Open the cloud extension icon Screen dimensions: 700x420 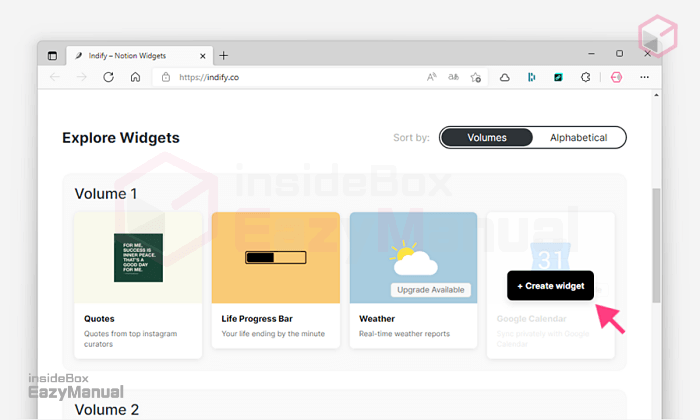tap(504, 78)
